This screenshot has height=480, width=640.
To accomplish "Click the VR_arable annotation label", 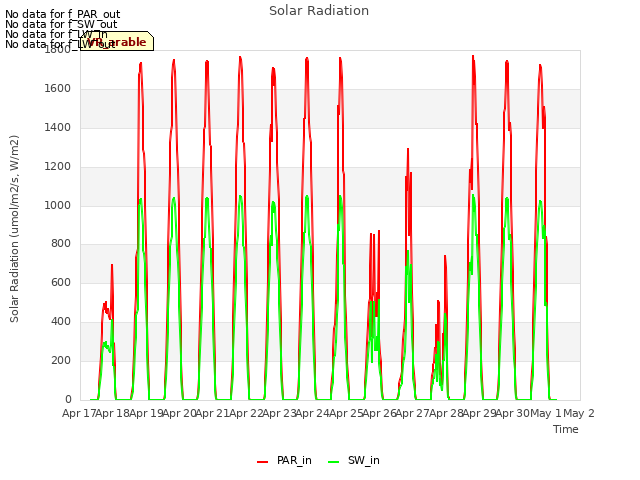I will click(117, 42).
